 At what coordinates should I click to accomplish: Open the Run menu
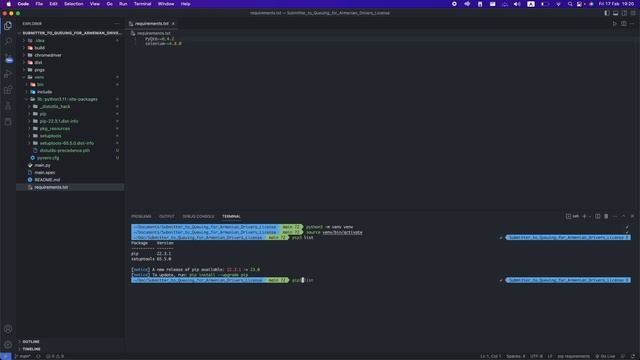tap(123, 4)
